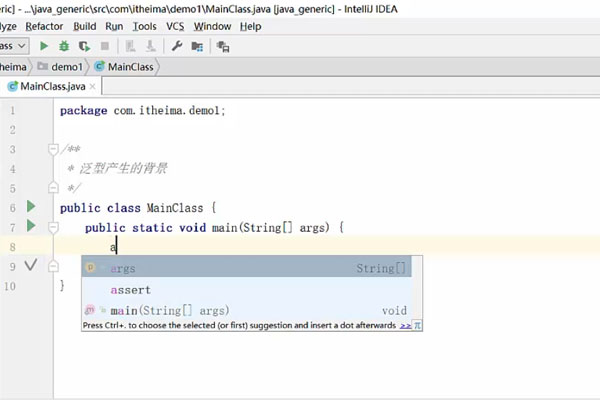
Task: Click run gutter arrow beside main method
Action: (x=31, y=227)
